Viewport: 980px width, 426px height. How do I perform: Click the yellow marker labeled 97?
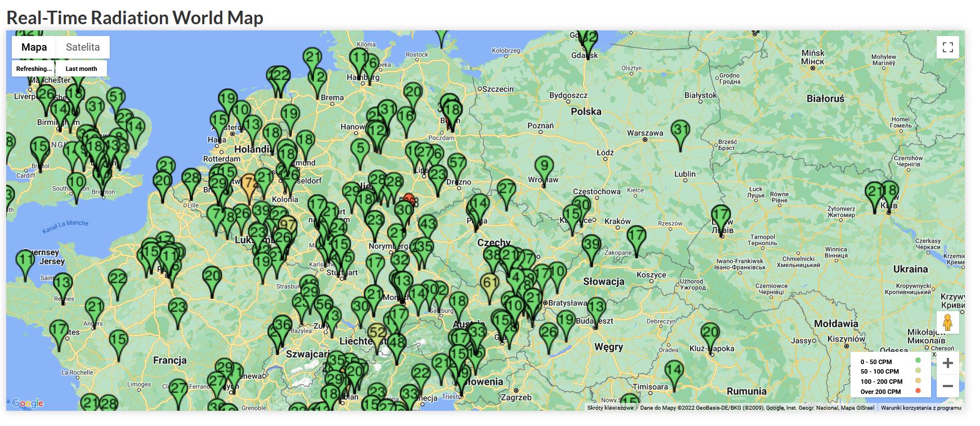pyautogui.click(x=287, y=226)
